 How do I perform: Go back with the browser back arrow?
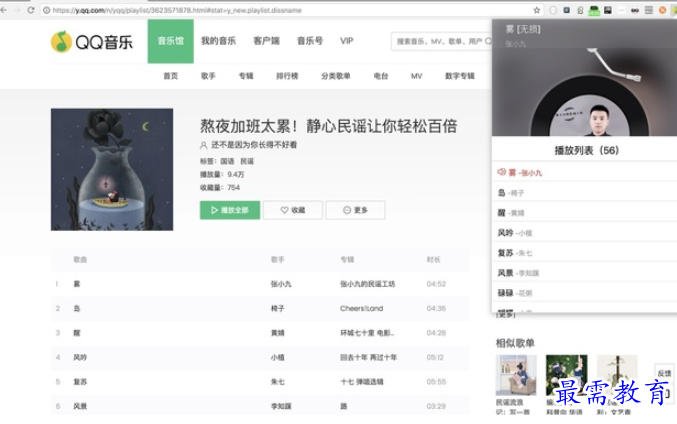(x=4, y=10)
